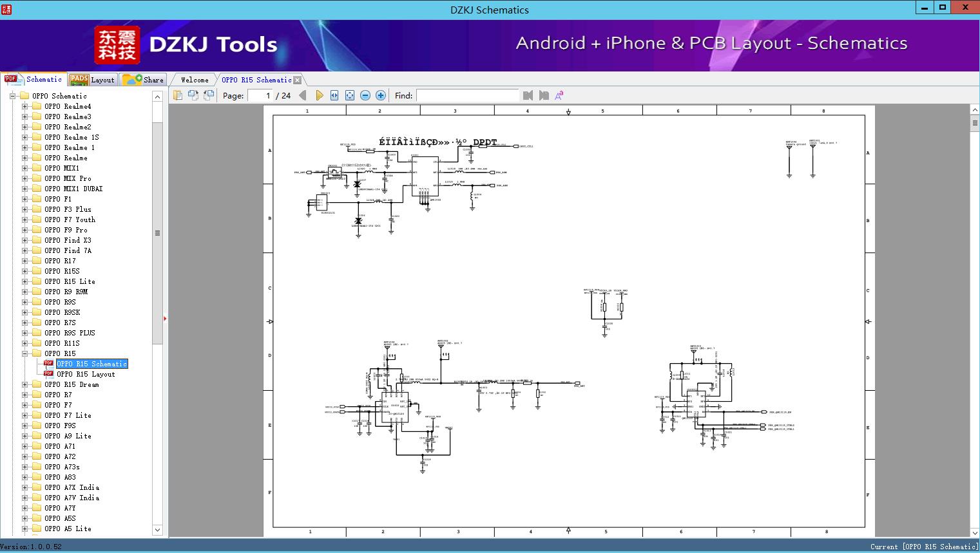Click the OPPO A71 folder icon

point(37,446)
